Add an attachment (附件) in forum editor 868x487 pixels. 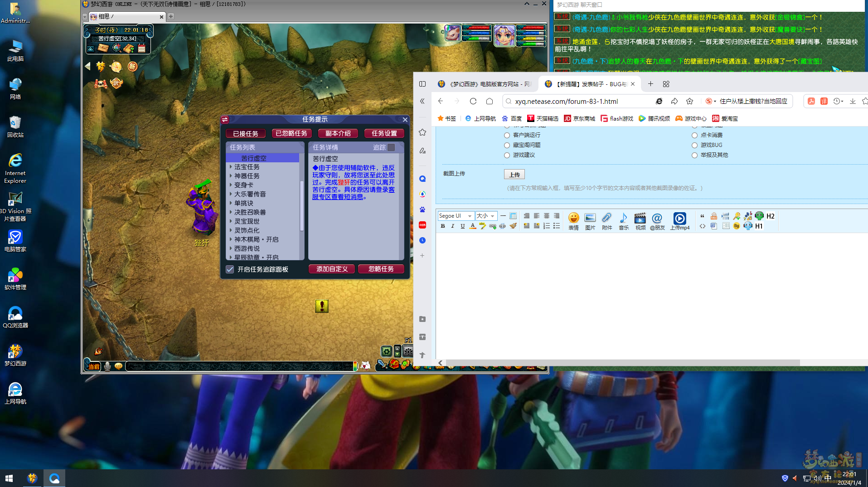pos(607,221)
